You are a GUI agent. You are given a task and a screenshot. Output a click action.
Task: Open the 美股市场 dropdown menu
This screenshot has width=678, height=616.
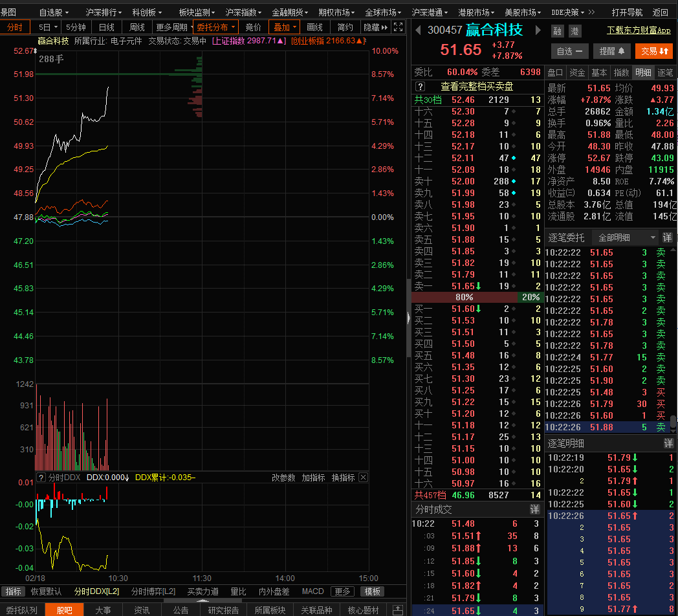523,12
